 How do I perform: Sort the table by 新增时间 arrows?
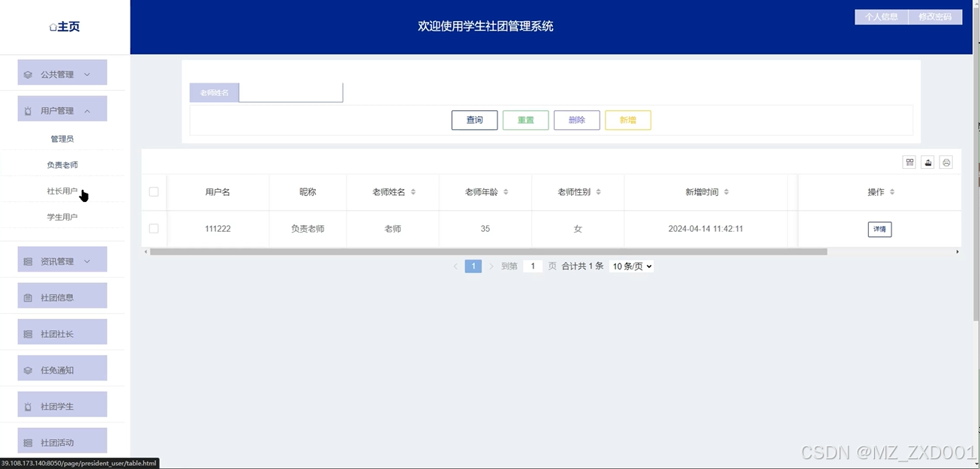(x=726, y=192)
